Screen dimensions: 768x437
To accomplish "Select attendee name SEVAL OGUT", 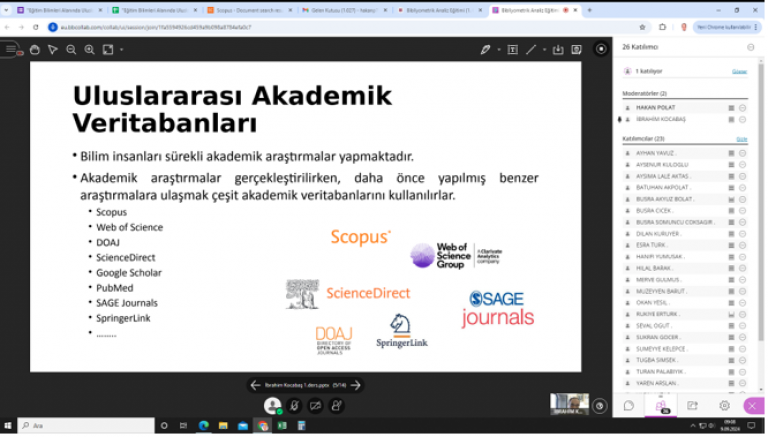I will pos(653,326).
